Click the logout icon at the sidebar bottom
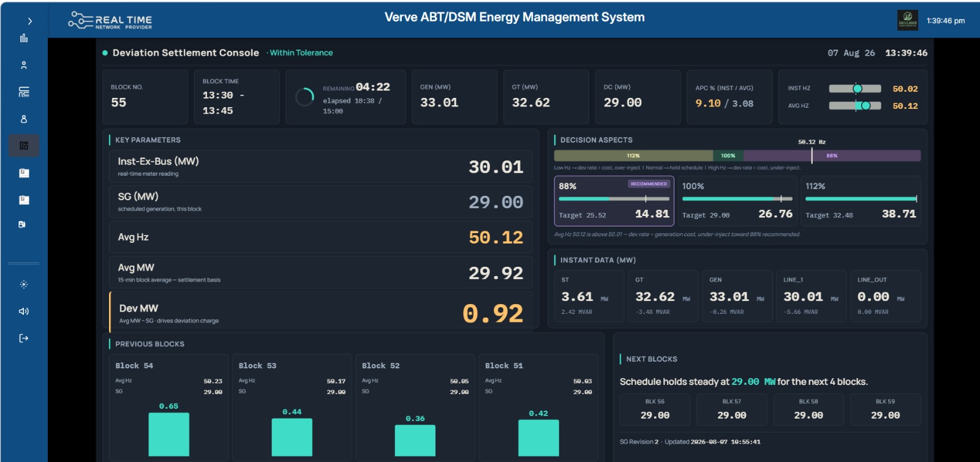 click(24, 338)
